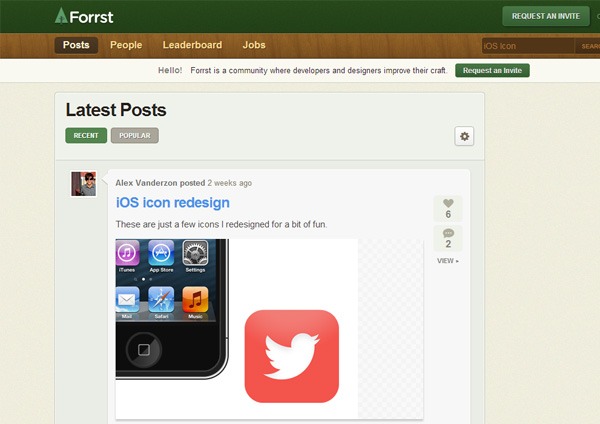This screenshot has height=424, width=600.
Task: Open the gear settings for Latest Posts
Action: (x=463, y=136)
